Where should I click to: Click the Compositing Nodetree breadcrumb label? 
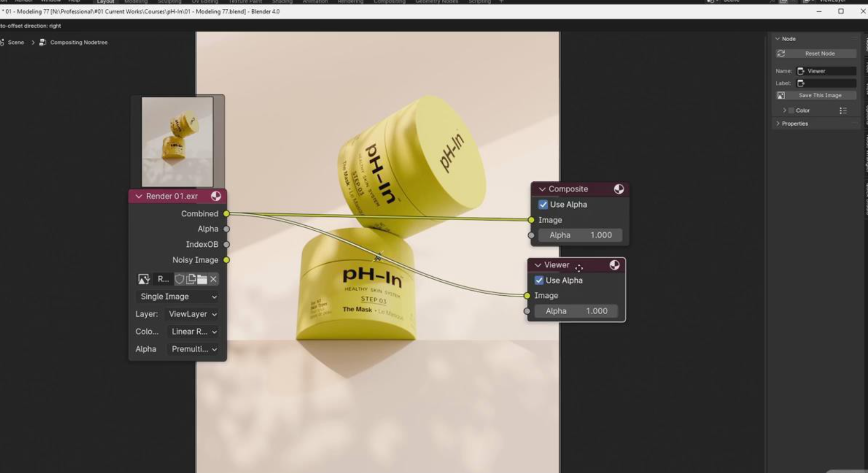[79, 42]
